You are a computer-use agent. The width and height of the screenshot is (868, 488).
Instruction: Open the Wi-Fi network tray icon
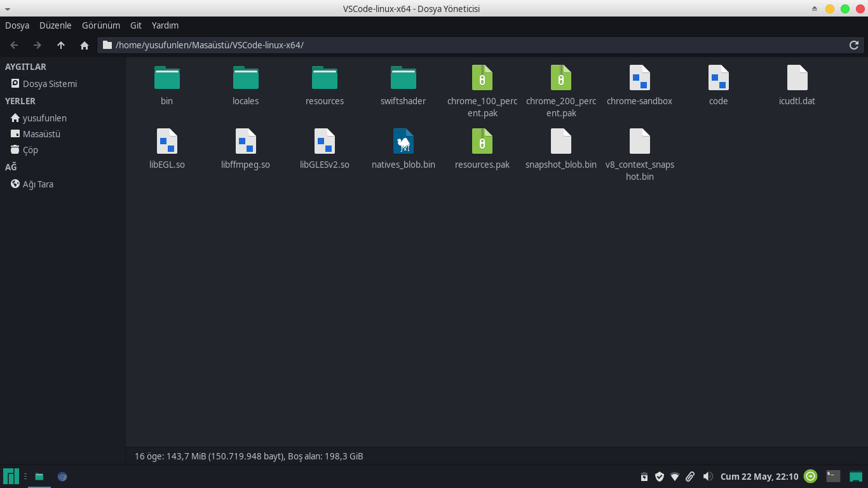pyautogui.click(x=675, y=477)
